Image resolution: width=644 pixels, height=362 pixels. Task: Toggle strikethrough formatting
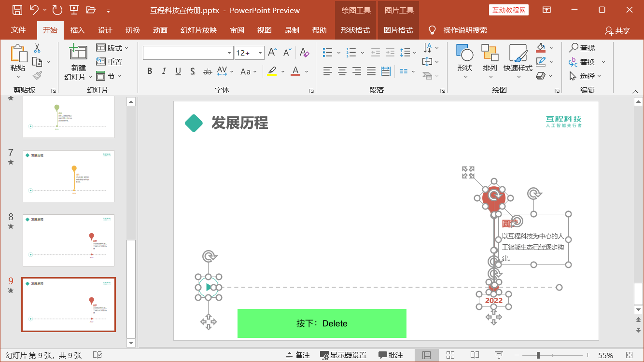pos(208,71)
